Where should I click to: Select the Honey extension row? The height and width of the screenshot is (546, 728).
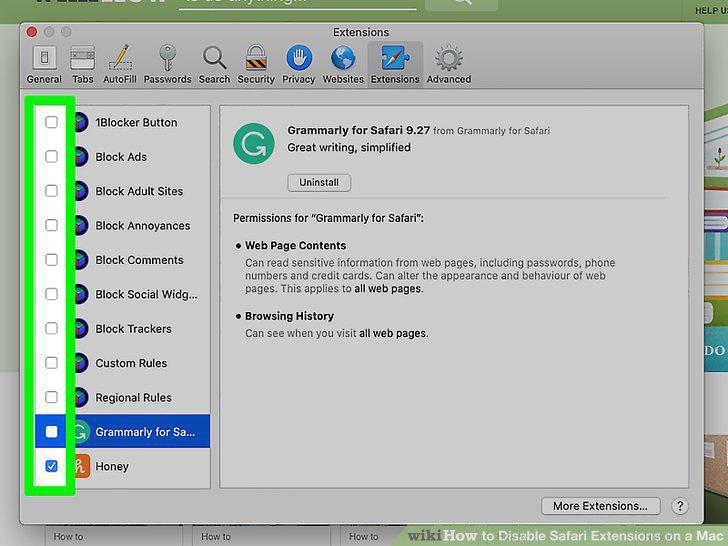(x=123, y=466)
